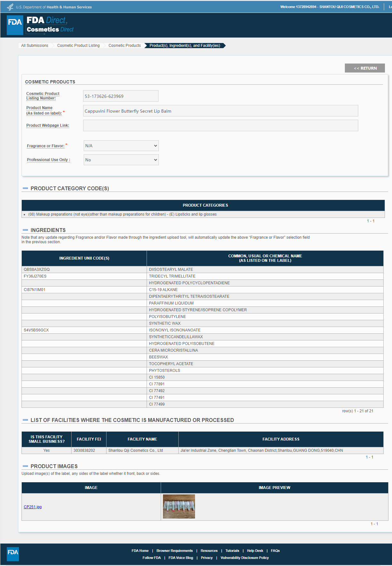Focus the Product Webpage Link field

220,125
